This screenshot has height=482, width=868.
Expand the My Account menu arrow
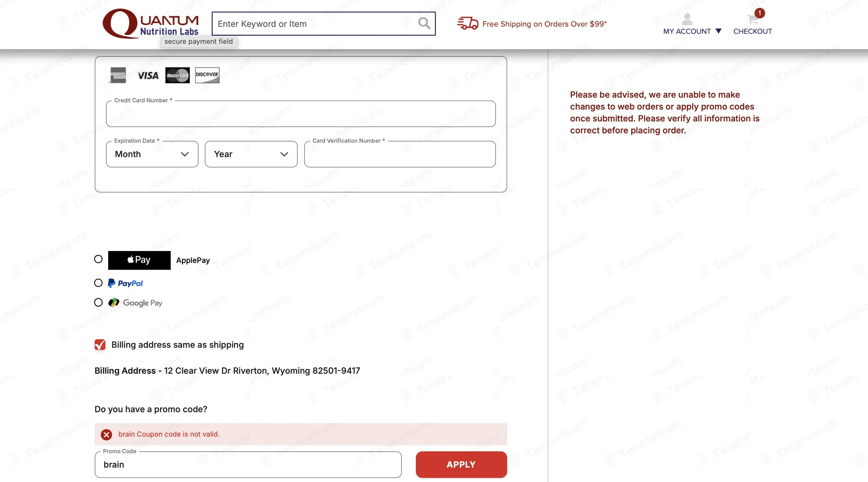tap(718, 31)
